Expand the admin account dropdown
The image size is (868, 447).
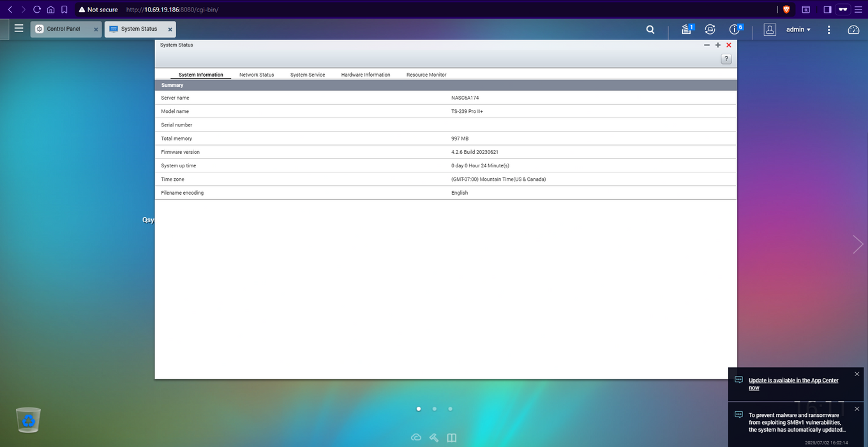tap(798, 29)
